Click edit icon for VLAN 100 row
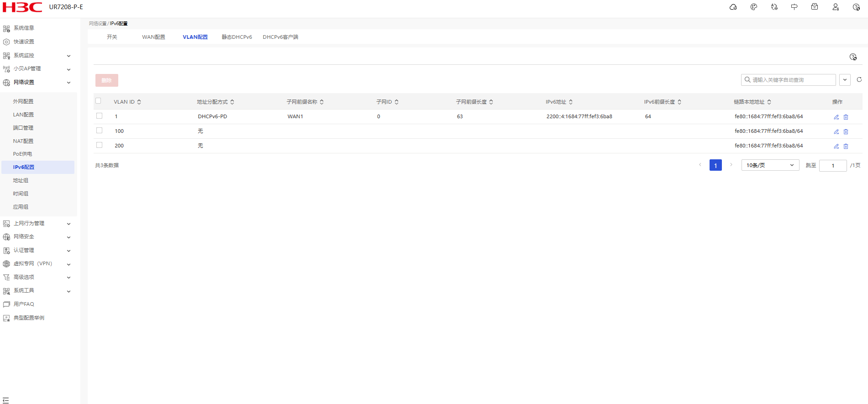The width and height of the screenshot is (868, 404). click(836, 131)
